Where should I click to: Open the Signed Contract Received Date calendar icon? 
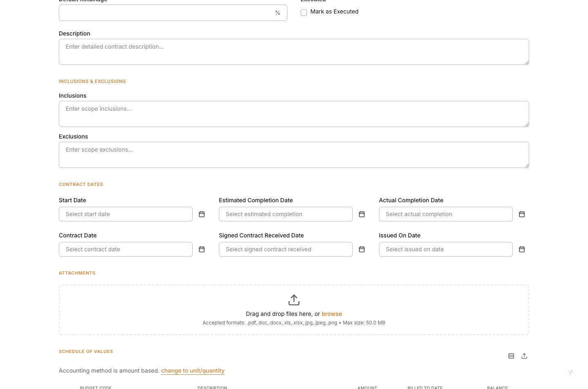click(362, 249)
